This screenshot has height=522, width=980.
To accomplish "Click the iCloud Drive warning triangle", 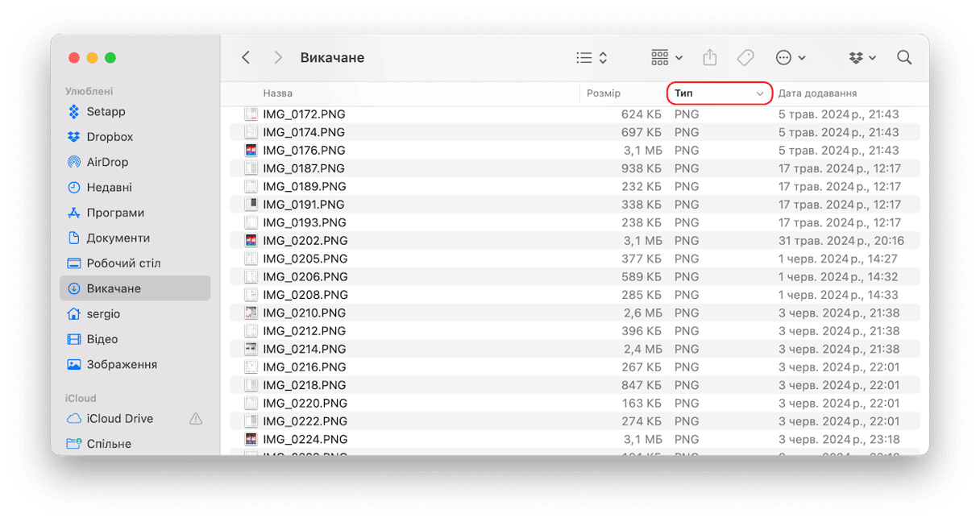I will [x=195, y=419].
